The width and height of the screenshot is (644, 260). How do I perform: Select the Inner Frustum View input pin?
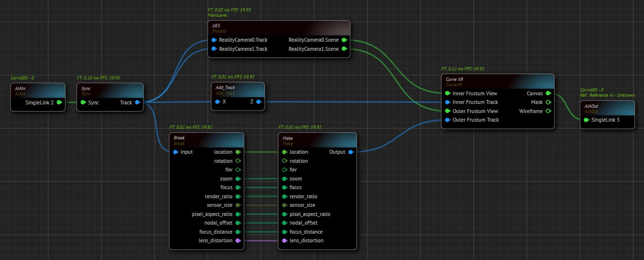pyautogui.click(x=447, y=93)
